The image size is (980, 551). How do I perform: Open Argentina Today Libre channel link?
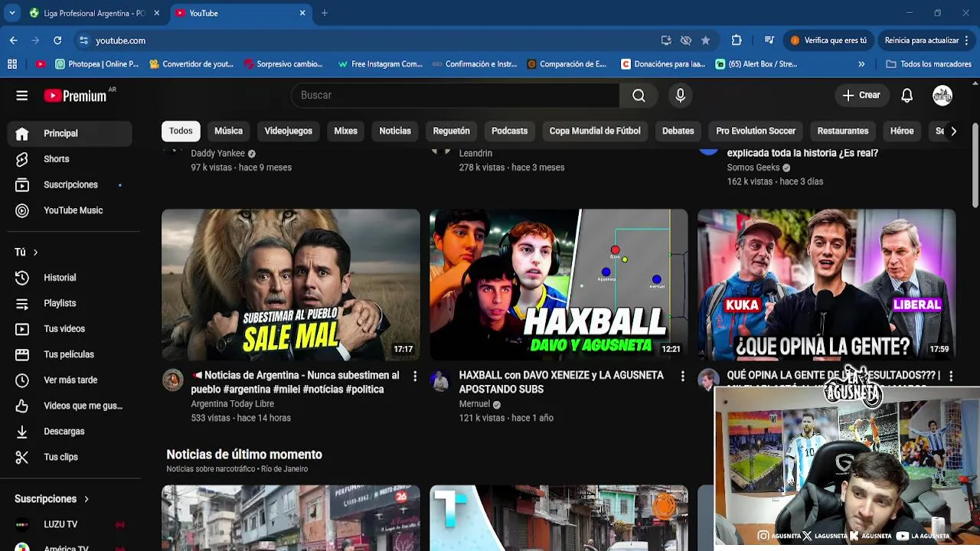click(x=232, y=404)
